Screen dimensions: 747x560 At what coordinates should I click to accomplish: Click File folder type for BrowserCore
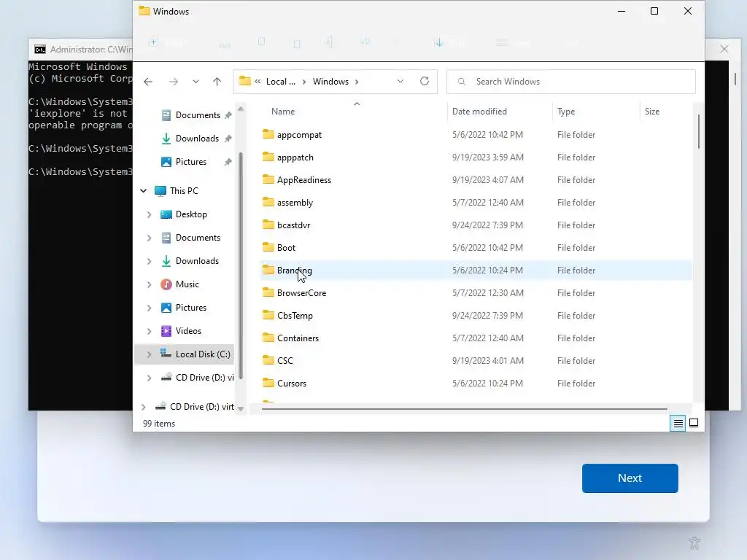pyautogui.click(x=576, y=293)
